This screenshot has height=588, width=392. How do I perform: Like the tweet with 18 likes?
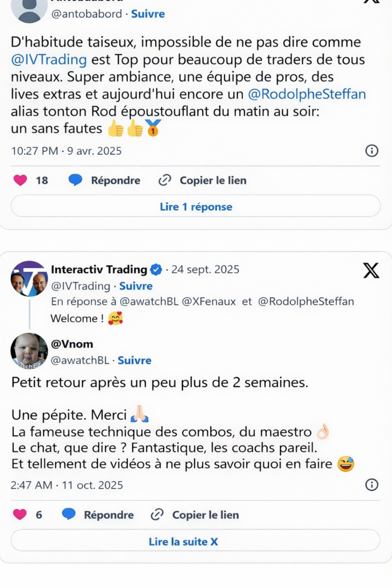point(20,180)
